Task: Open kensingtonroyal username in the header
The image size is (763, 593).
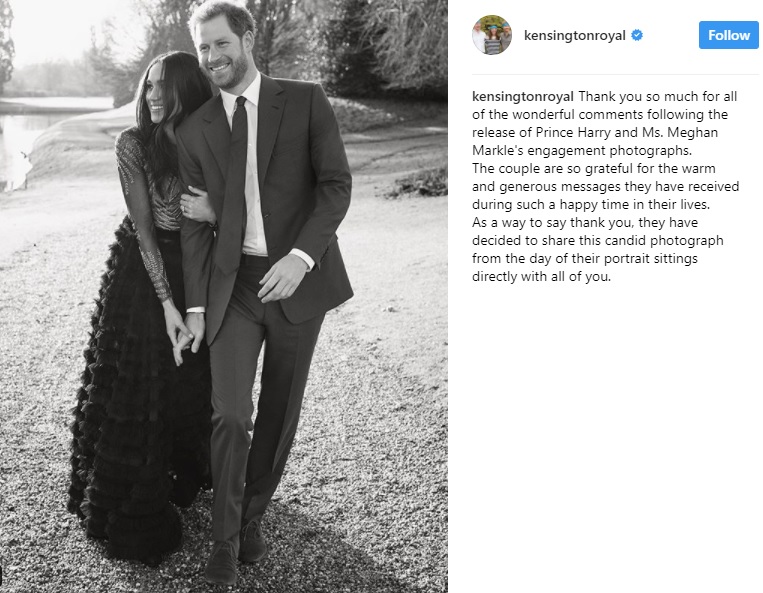Action: [574, 36]
